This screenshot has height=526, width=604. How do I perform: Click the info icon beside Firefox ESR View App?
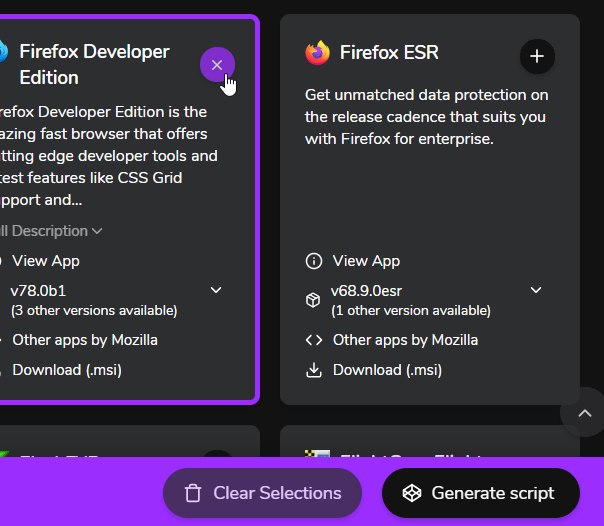[x=314, y=261]
